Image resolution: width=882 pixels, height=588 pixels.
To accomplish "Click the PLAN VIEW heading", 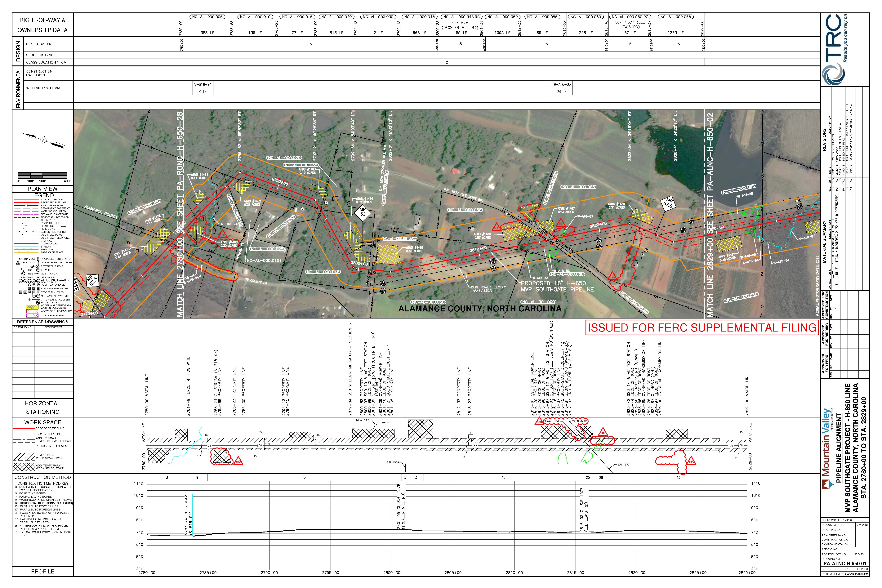I will [x=42, y=189].
